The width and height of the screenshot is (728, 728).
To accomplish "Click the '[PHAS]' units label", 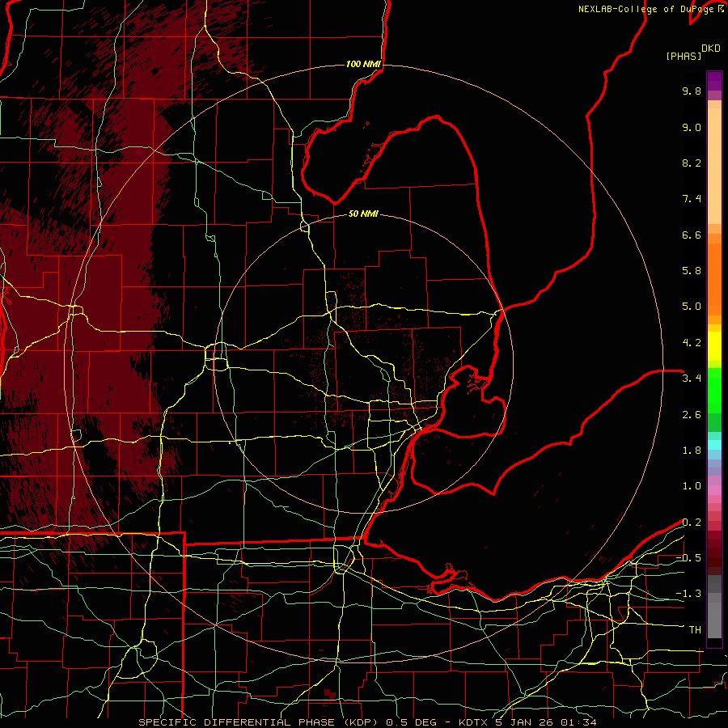I will tap(684, 57).
